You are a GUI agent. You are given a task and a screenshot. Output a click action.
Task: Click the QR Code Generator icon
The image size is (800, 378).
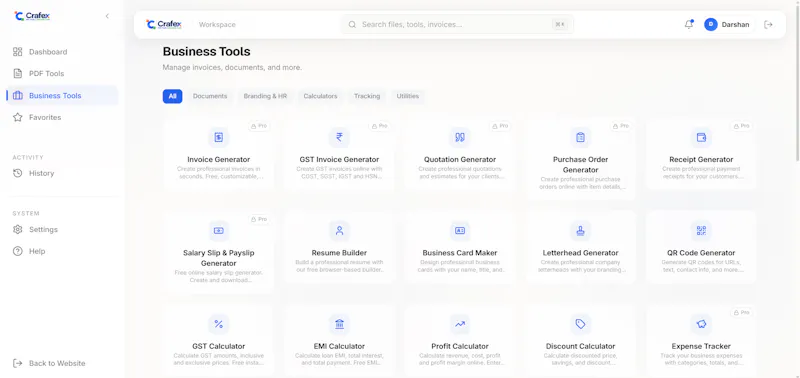tap(701, 231)
